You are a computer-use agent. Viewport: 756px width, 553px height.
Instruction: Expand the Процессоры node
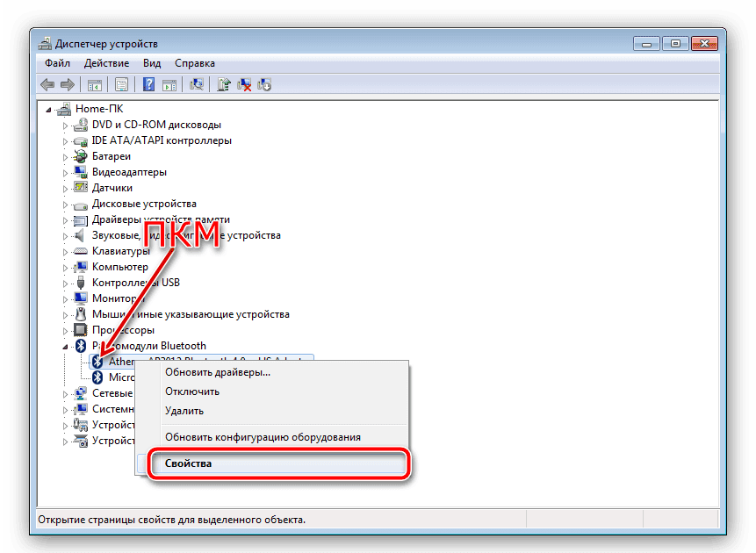tap(65, 331)
